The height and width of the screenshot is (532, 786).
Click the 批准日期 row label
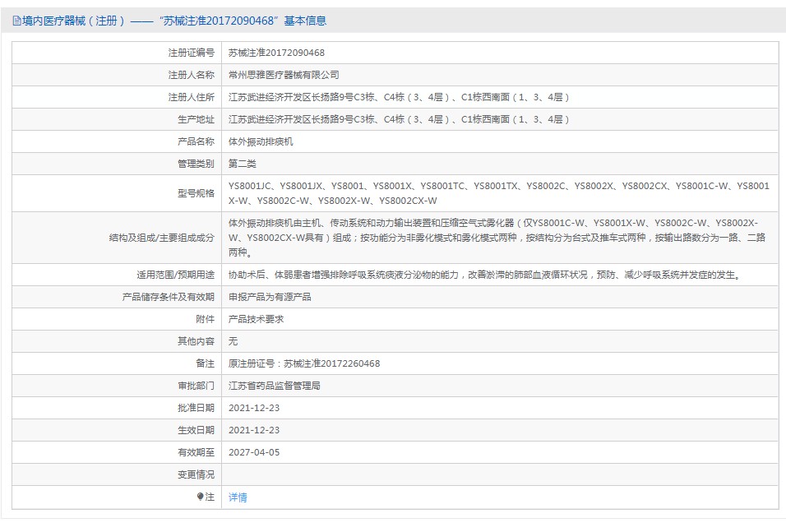[196, 408]
